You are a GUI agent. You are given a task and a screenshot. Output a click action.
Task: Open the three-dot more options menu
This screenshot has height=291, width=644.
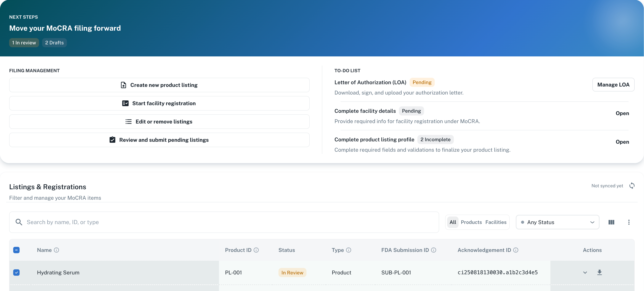pyautogui.click(x=629, y=222)
